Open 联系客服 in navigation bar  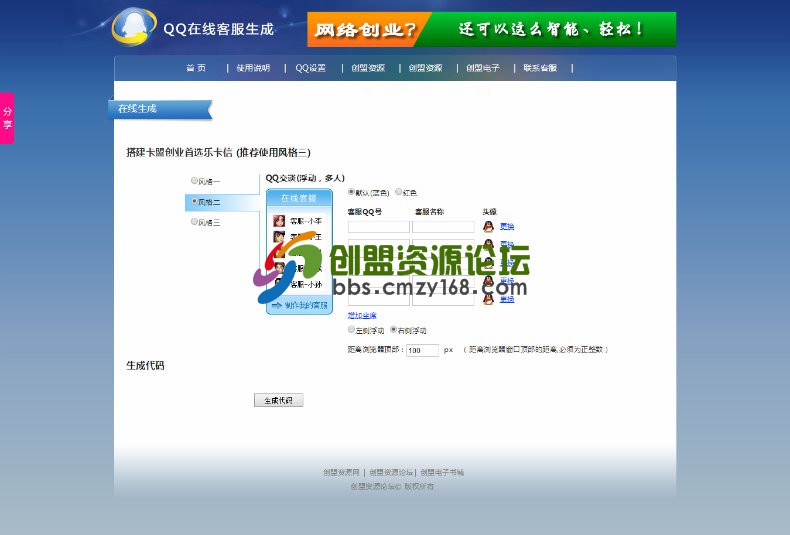(540, 68)
